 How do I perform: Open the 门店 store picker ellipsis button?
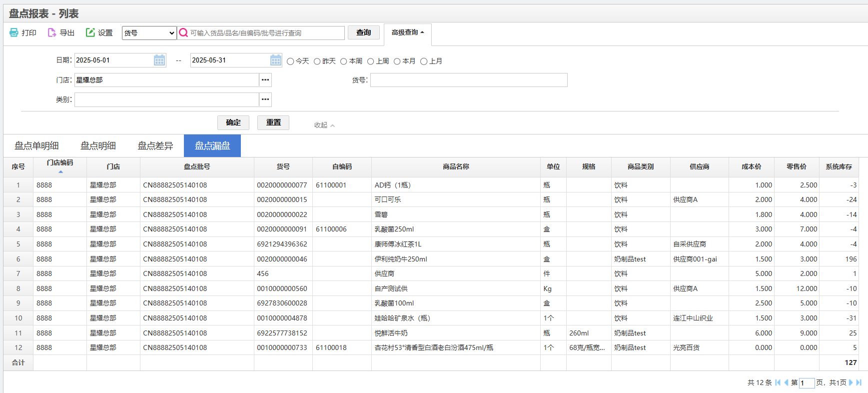point(265,80)
